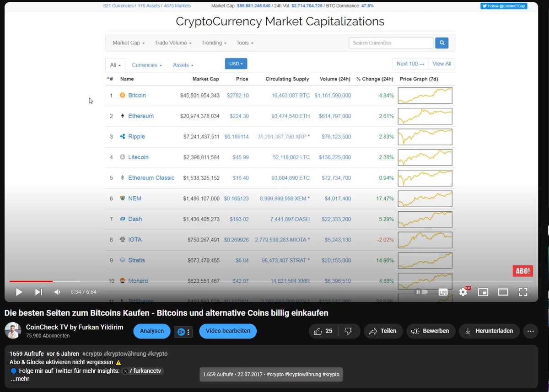The width and height of the screenshot is (549, 392).
Task: Click the blue search magnifier button
Action: click(x=441, y=43)
